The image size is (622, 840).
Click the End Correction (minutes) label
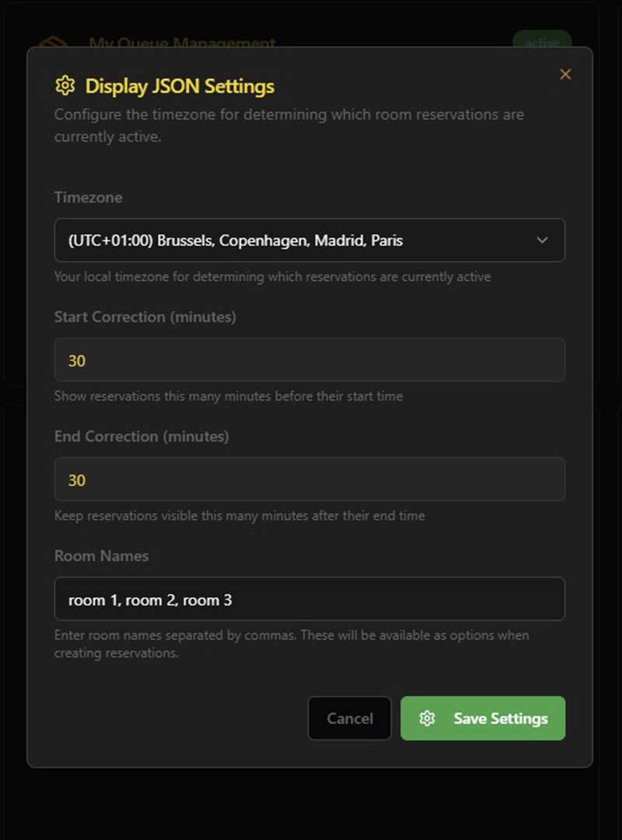(x=142, y=437)
